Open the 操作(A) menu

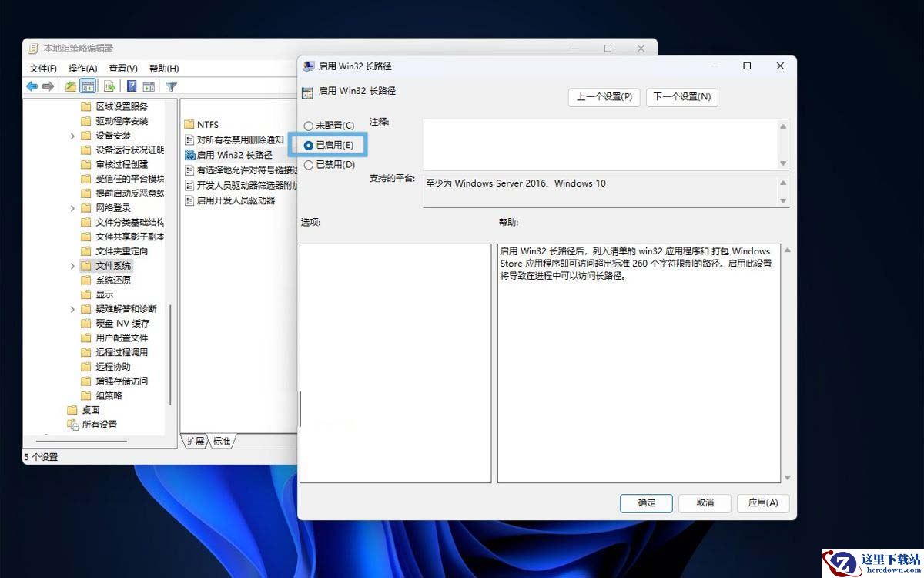[82, 69]
